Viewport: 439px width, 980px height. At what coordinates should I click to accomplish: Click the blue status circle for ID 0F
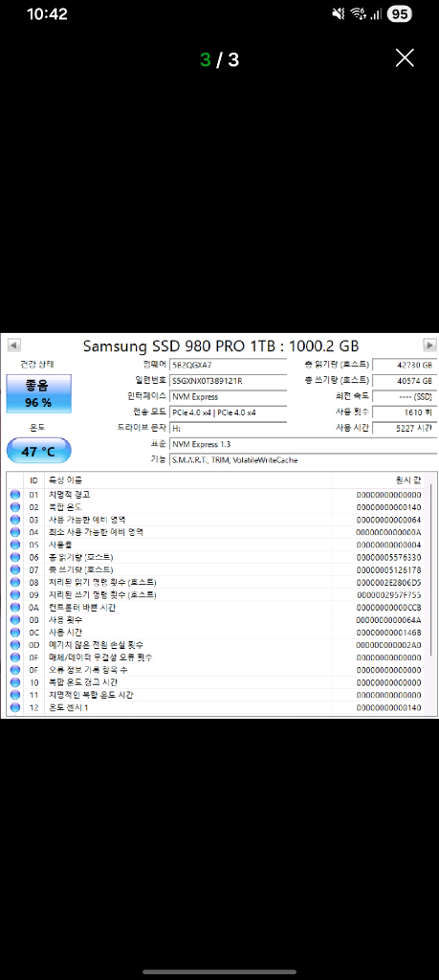[15, 670]
